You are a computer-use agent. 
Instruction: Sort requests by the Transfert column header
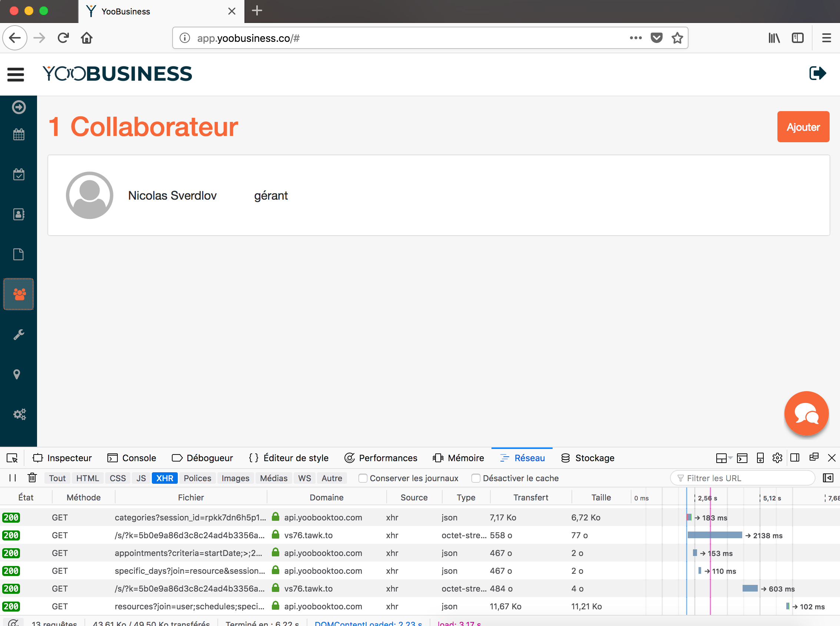click(530, 497)
